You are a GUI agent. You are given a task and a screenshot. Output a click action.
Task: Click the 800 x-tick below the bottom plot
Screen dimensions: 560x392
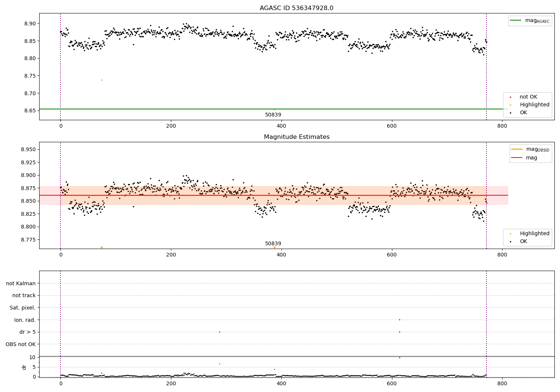(502, 384)
